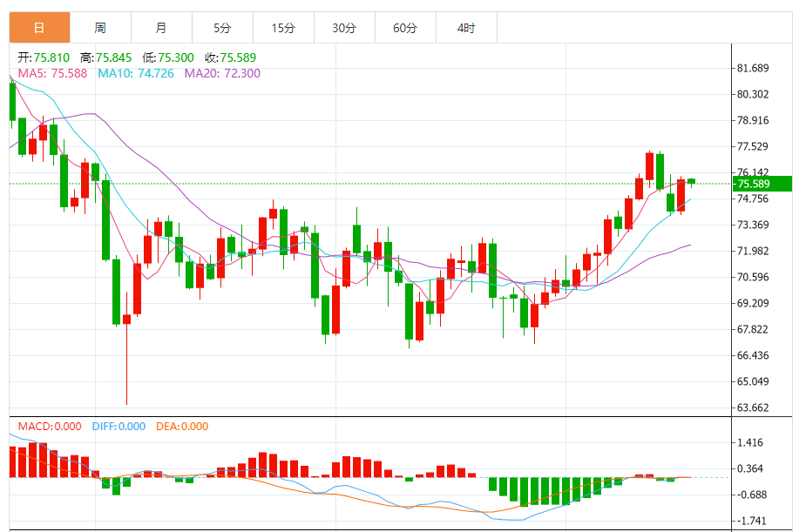
Task: Open the 4时 interval tab
Action: (466, 28)
